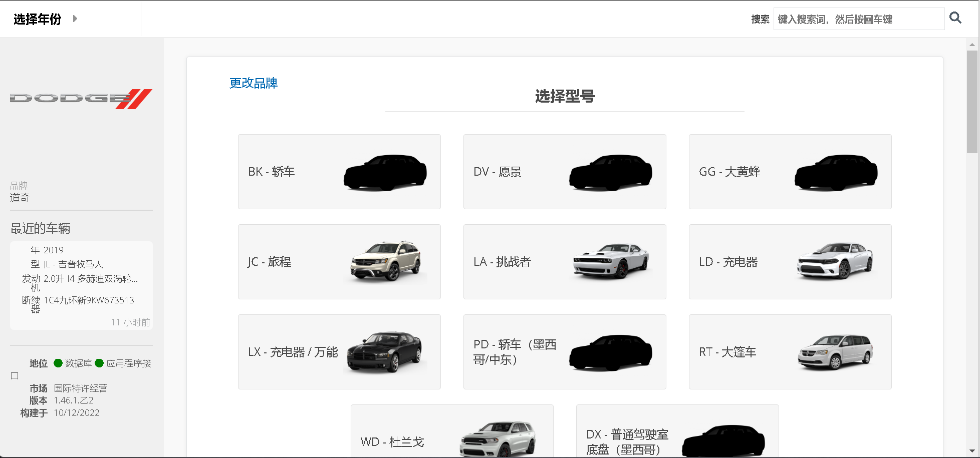Click the JC - 旅程 SUV image

(385, 261)
